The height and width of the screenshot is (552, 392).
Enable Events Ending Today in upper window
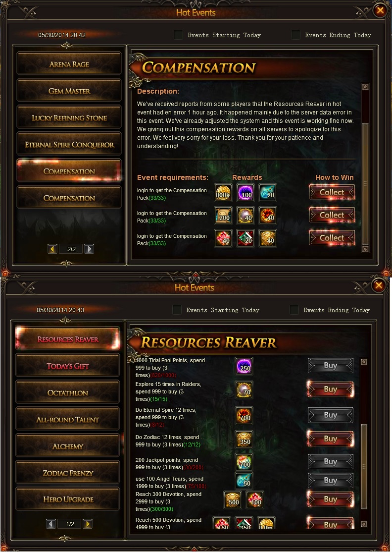[295, 35]
